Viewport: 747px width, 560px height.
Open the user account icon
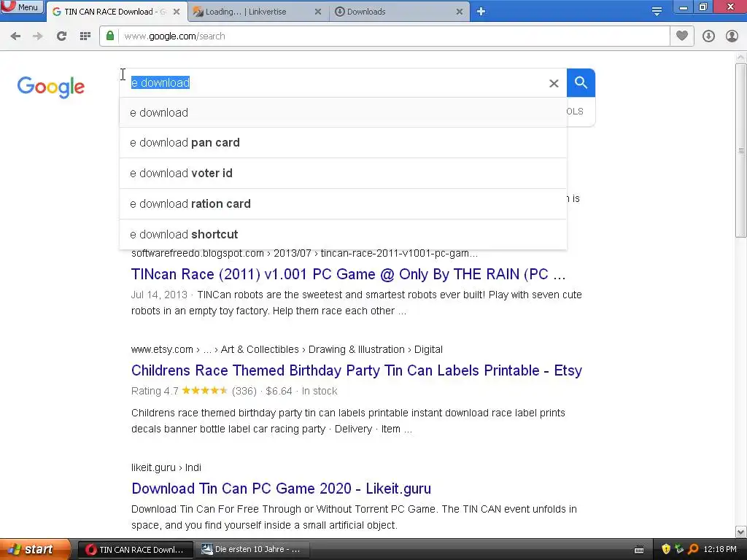tap(732, 36)
